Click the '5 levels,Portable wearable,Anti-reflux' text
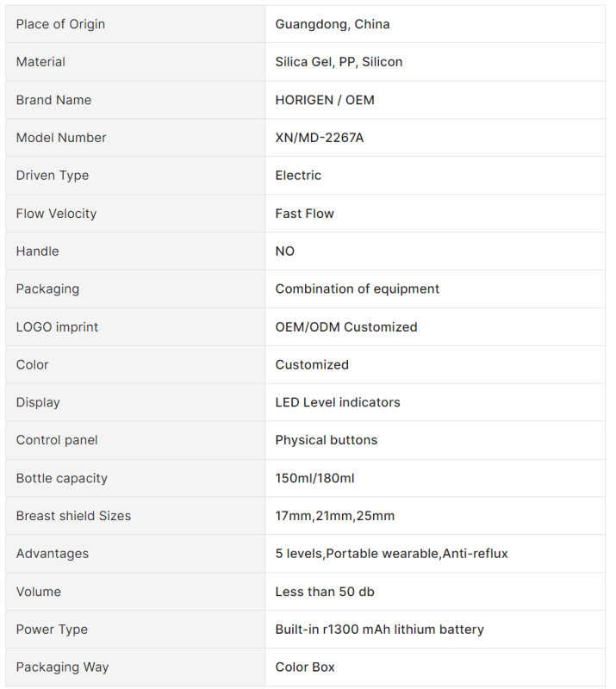 (x=391, y=554)
